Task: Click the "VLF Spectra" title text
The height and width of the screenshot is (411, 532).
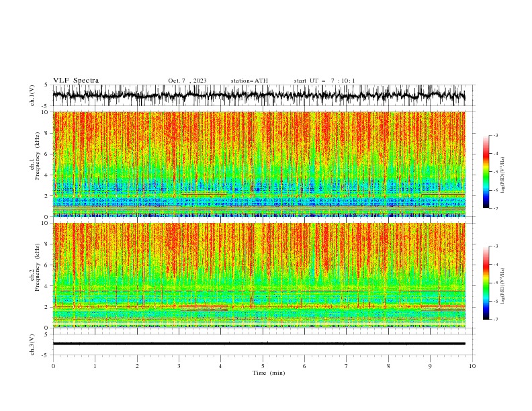Action: click(x=76, y=81)
